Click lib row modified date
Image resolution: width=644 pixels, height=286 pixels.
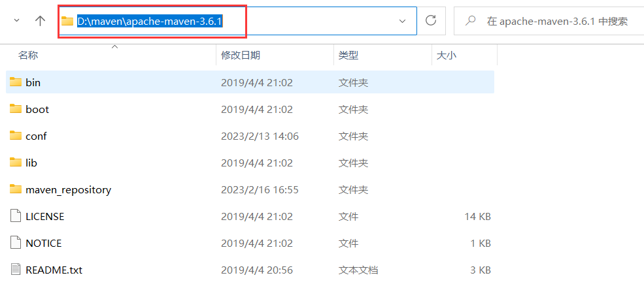pos(257,163)
